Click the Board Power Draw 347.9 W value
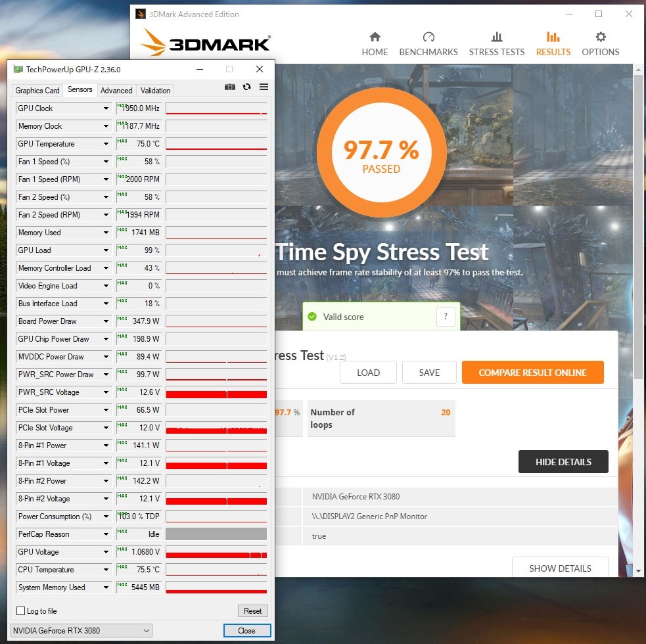The width and height of the screenshot is (646, 644). (x=139, y=321)
